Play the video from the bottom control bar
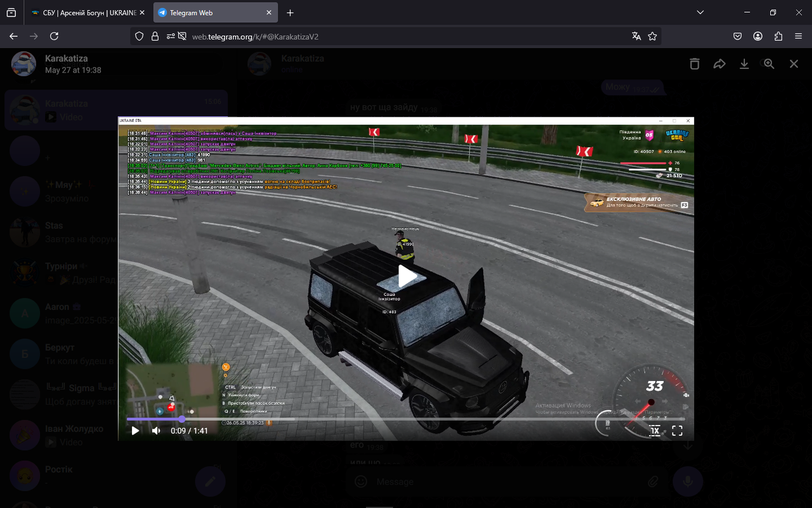The width and height of the screenshot is (812, 508). [135, 431]
